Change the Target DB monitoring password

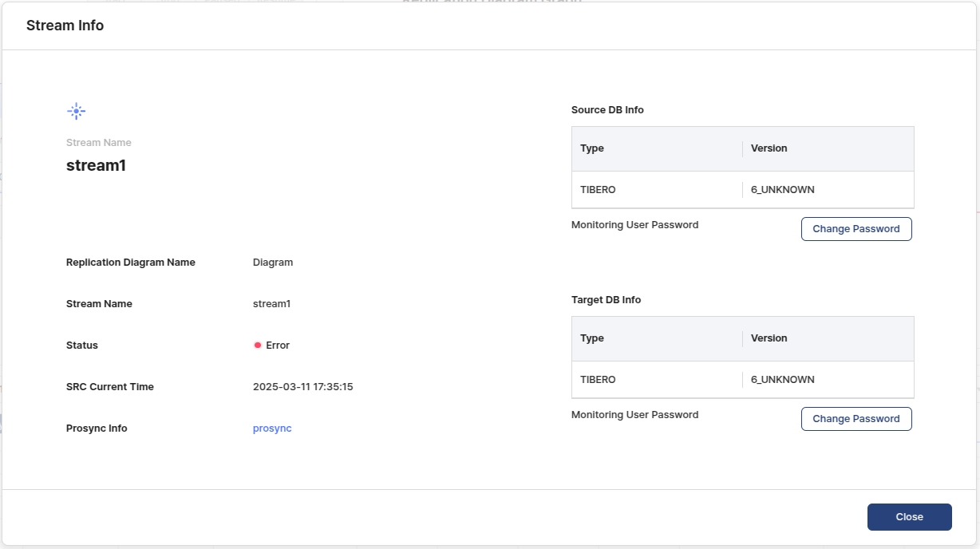tap(856, 419)
